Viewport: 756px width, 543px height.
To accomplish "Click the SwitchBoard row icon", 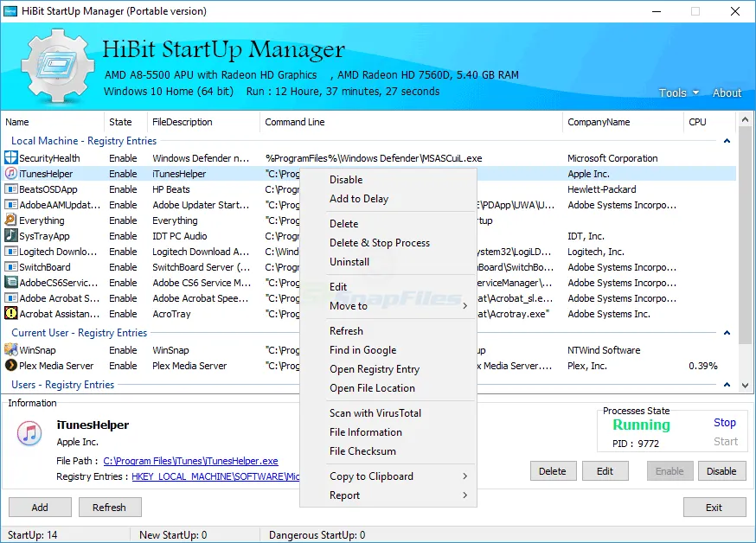I will (x=10, y=267).
